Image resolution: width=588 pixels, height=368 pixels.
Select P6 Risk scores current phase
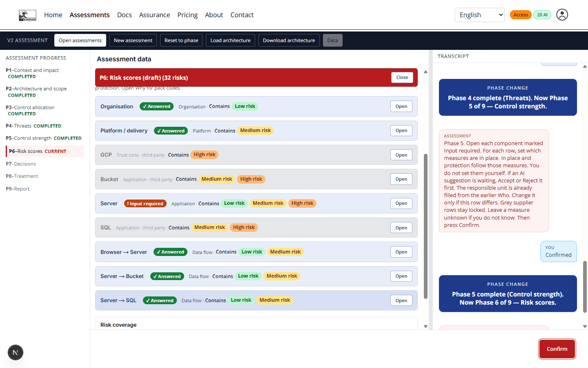click(45, 151)
